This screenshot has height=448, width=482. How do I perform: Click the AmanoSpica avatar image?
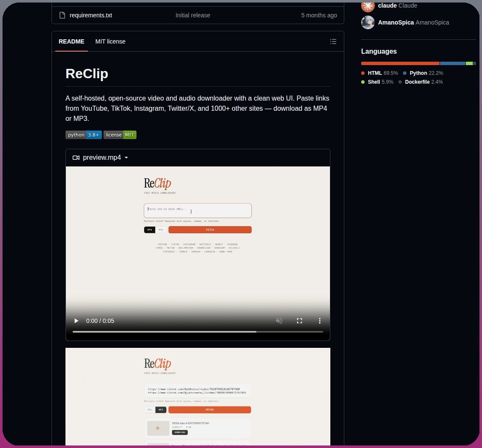click(368, 22)
